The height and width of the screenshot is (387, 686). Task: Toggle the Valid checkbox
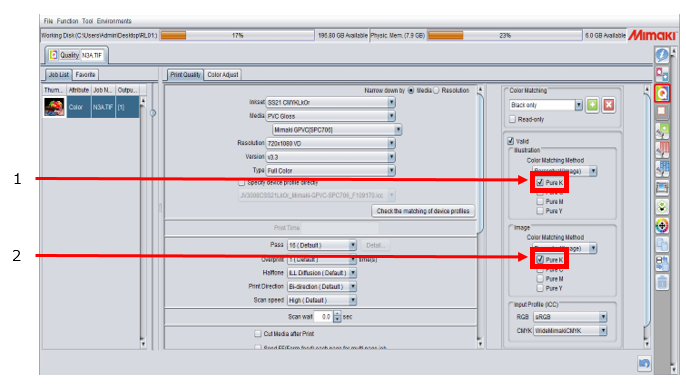pyautogui.click(x=511, y=141)
